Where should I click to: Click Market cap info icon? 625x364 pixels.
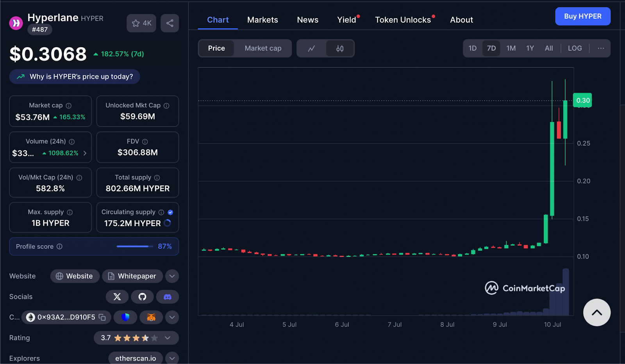69,105
